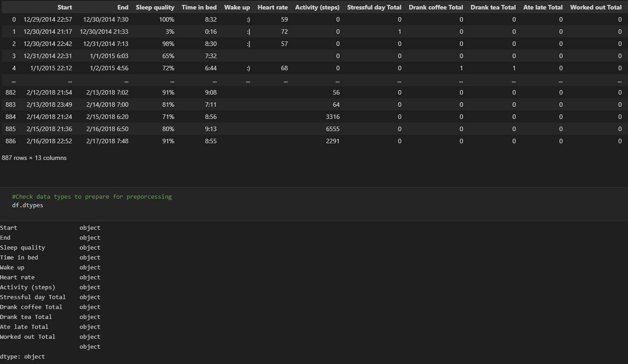The height and width of the screenshot is (364, 628).
Task: Click the 'Wake up' table column header
Action: tap(237, 7)
